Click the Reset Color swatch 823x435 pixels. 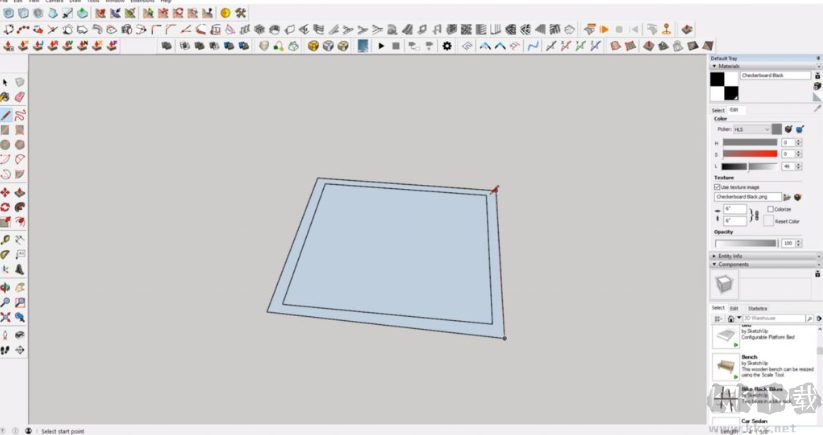click(x=768, y=221)
